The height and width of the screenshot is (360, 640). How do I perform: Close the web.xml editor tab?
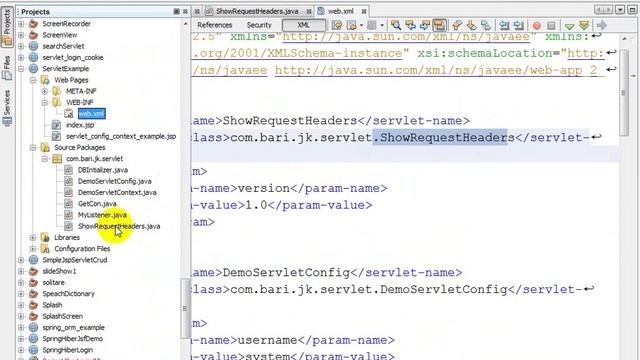[x=364, y=11]
